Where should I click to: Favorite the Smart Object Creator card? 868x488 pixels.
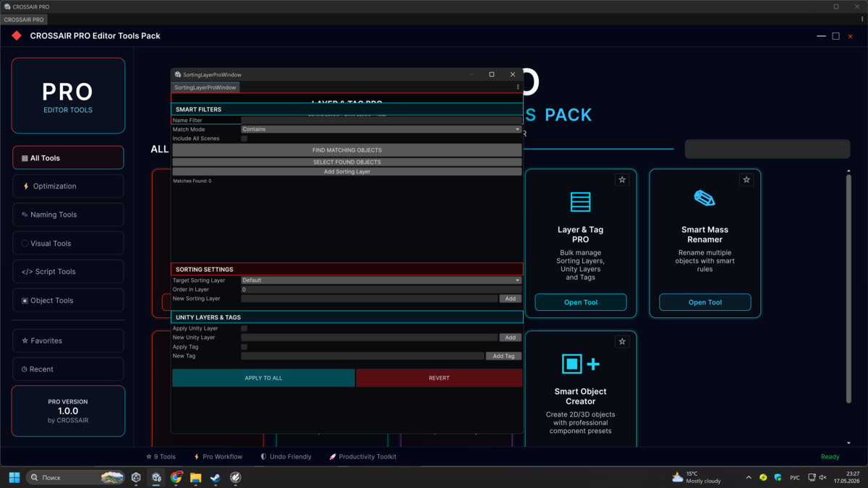(x=622, y=341)
